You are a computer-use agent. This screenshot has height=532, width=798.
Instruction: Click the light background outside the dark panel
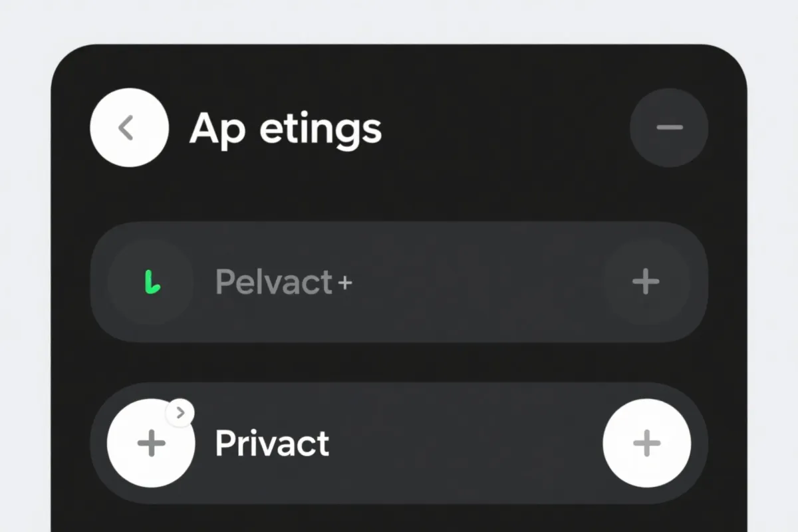click(x=25, y=266)
